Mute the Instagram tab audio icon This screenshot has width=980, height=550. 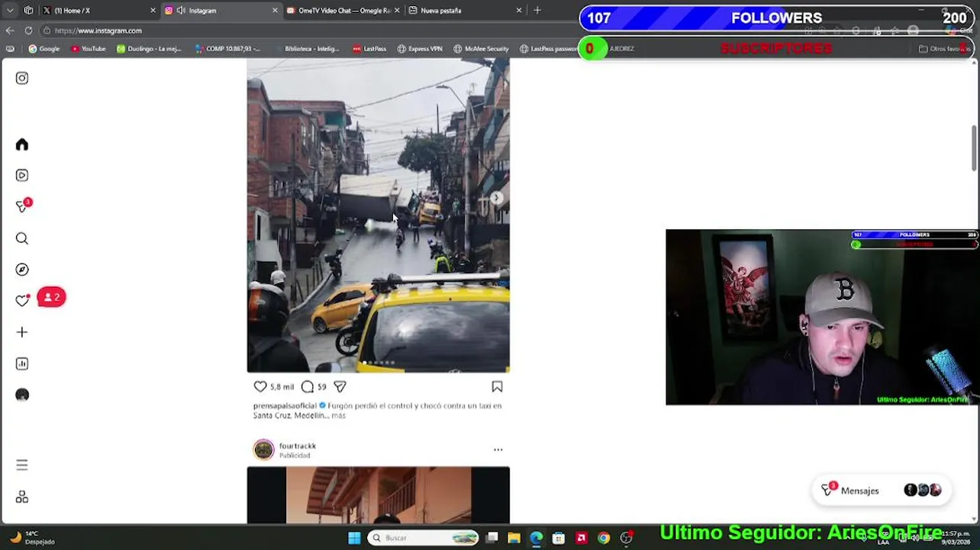coord(181,11)
